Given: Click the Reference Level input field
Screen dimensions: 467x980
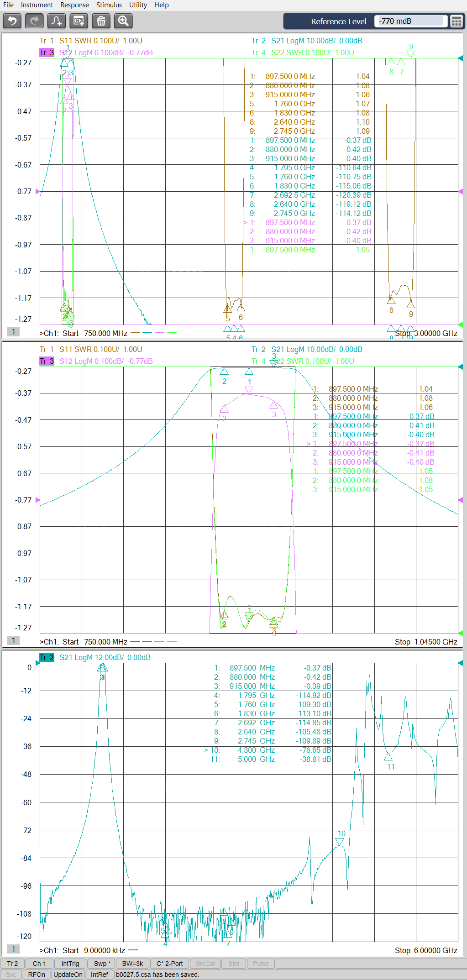Looking at the screenshot, I should tap(410, 21).
